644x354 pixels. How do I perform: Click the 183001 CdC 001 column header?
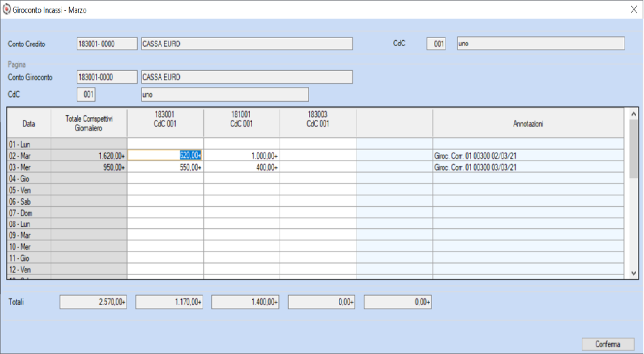(x=165, y=123)
